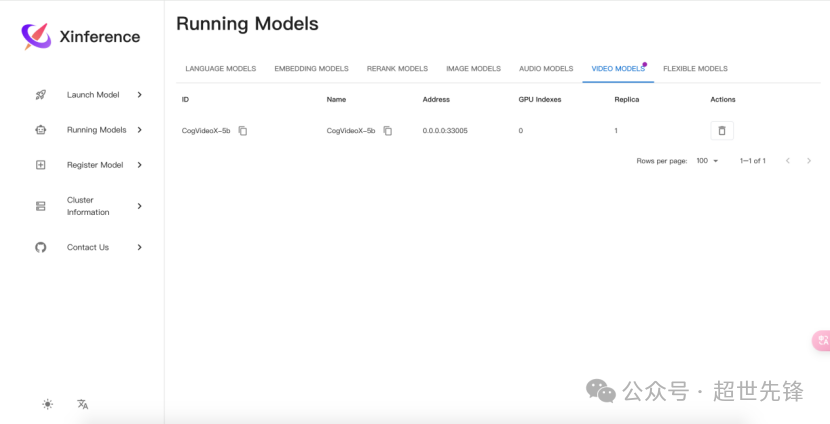Click the Name column header
Image resolution: width=830 pixels, height=424 pixels.
(336, 100)
